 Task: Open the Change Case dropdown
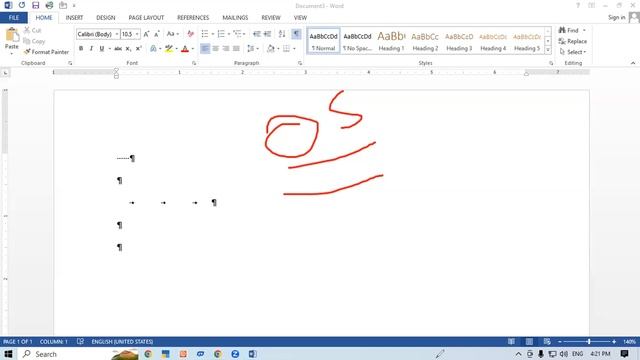pos(173,34)
